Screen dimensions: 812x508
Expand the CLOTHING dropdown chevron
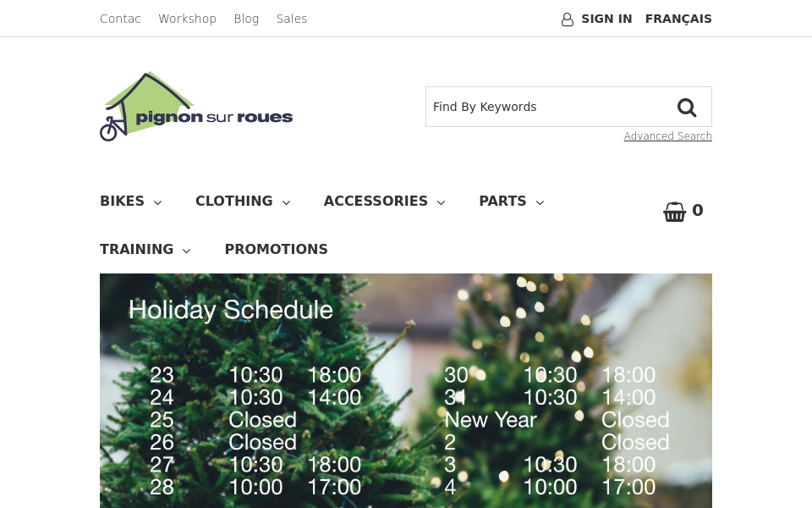coord(286,202)
